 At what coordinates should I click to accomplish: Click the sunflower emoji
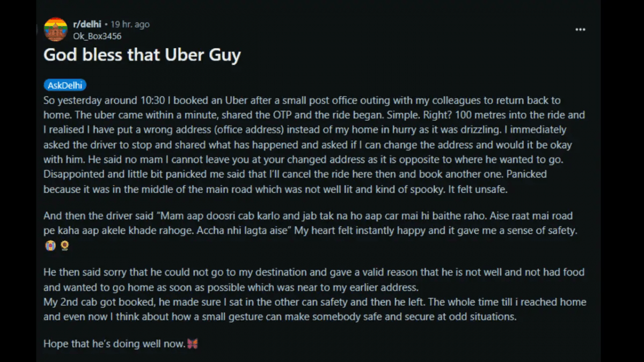[x=64, y=246]
